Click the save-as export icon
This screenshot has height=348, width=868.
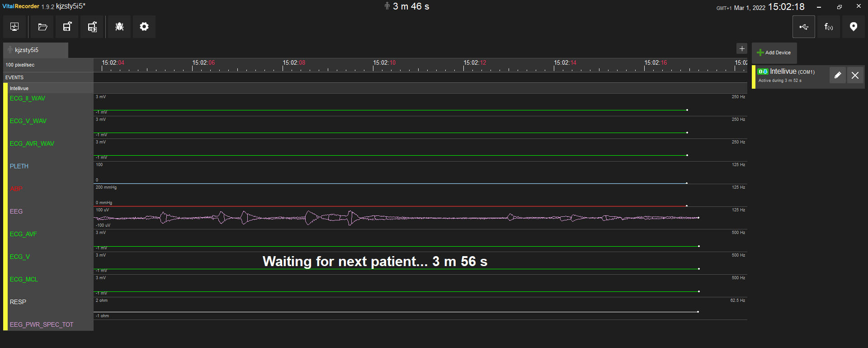point(92,27)
